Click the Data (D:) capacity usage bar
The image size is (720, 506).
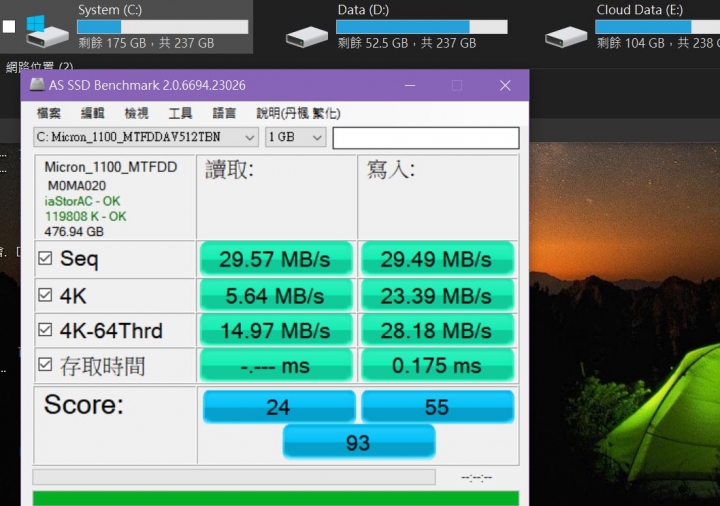point(422,27)
